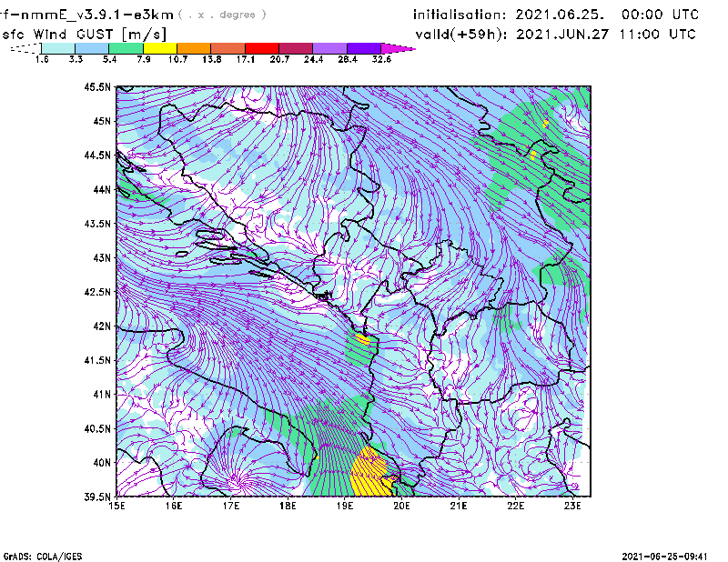Viewport: 728px width, 562px height.
Task: Click the lavender legend swatch (24.4–28.4)
Action: tap(329, 48)
